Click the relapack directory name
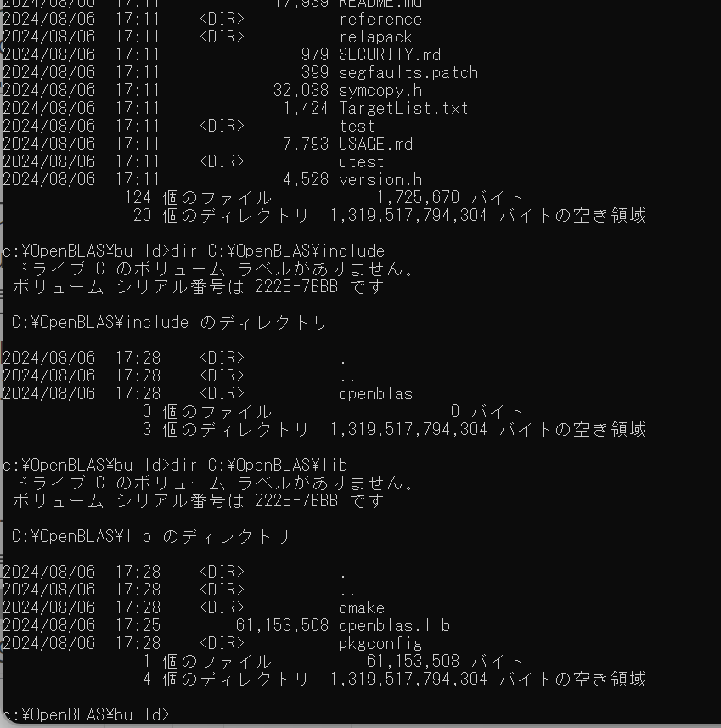 [x=375, y=37]
